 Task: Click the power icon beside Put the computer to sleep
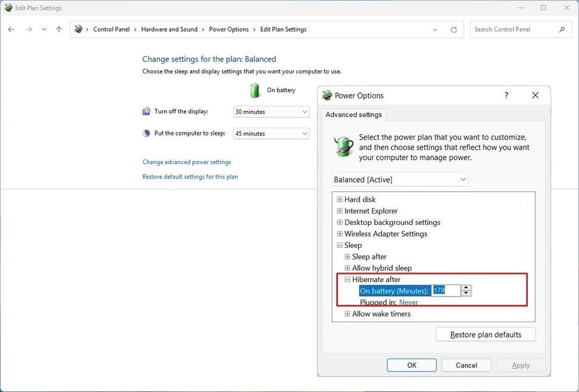(x=146, y=132)
